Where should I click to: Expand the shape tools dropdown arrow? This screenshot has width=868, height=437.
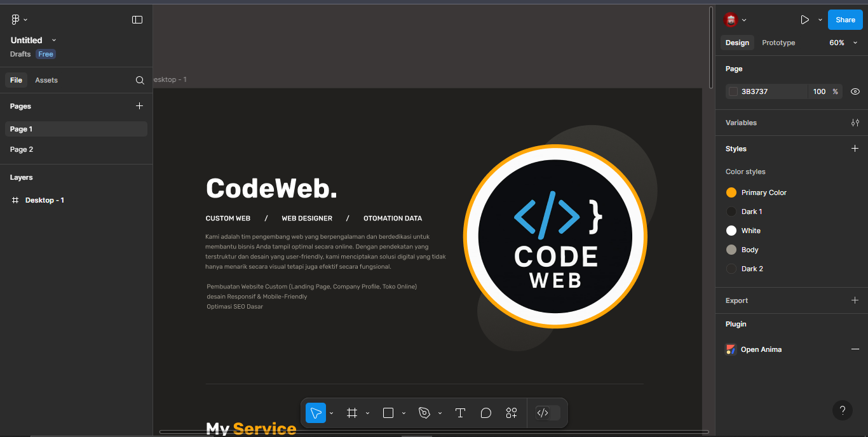(x=403, y=413)
